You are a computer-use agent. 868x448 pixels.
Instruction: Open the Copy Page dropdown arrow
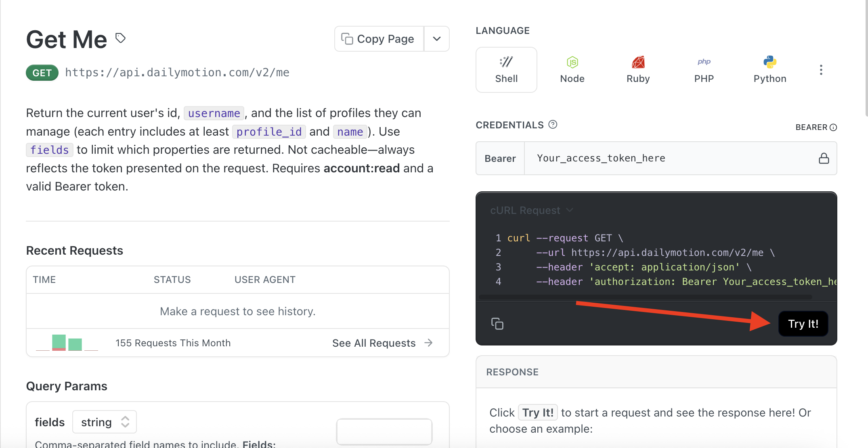pos(437,39)
